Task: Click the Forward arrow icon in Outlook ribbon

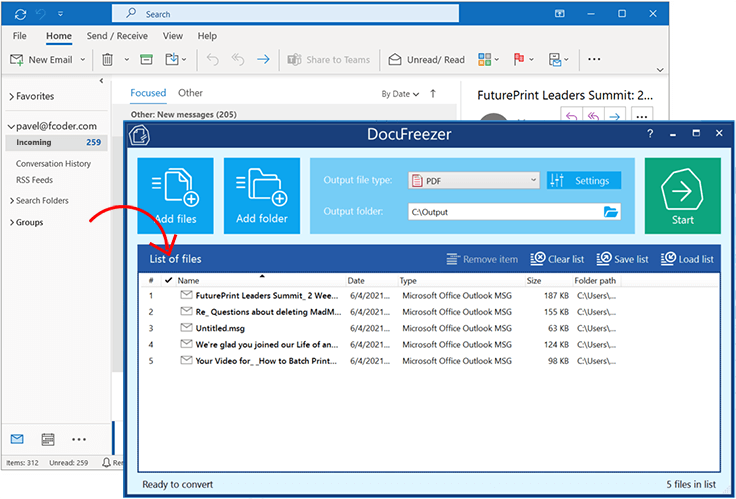Action: [x=263, y=60]
